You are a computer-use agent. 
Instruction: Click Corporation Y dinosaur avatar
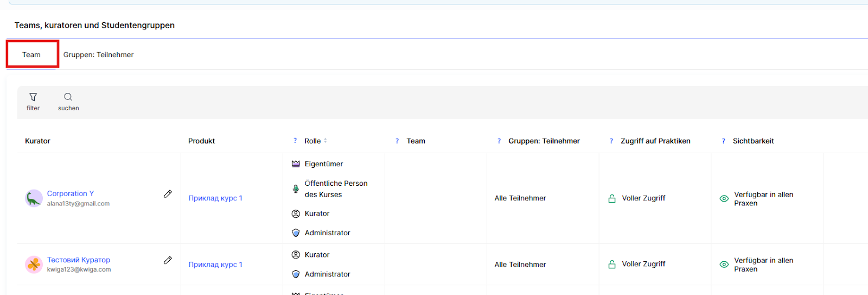coord(34,198)
